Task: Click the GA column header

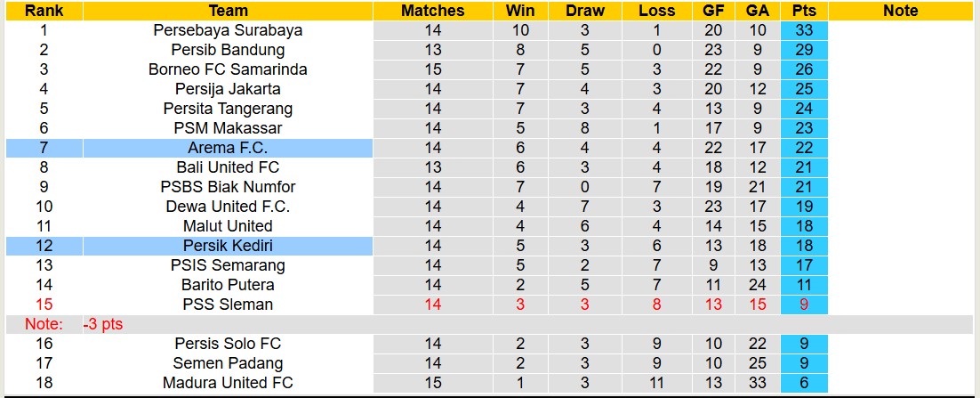Action: pyautogui.click(x=758, y=11)
